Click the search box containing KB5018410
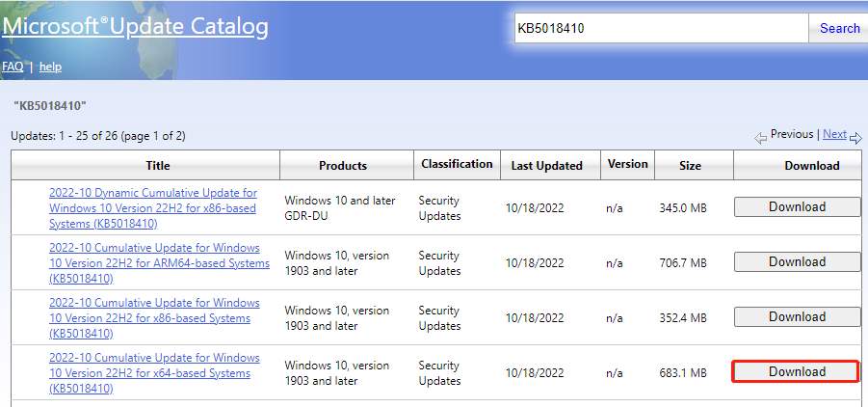Screen dimensions: 868x407 click(662, 28)
